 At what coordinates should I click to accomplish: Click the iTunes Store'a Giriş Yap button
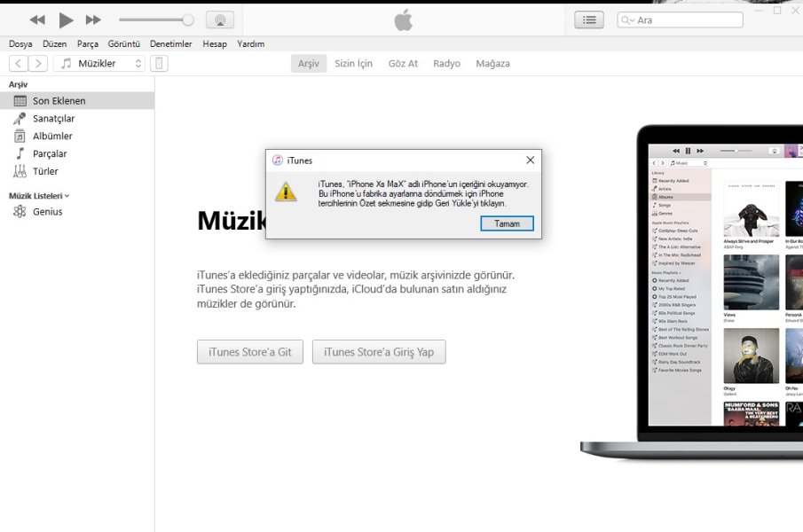[379, 352]
